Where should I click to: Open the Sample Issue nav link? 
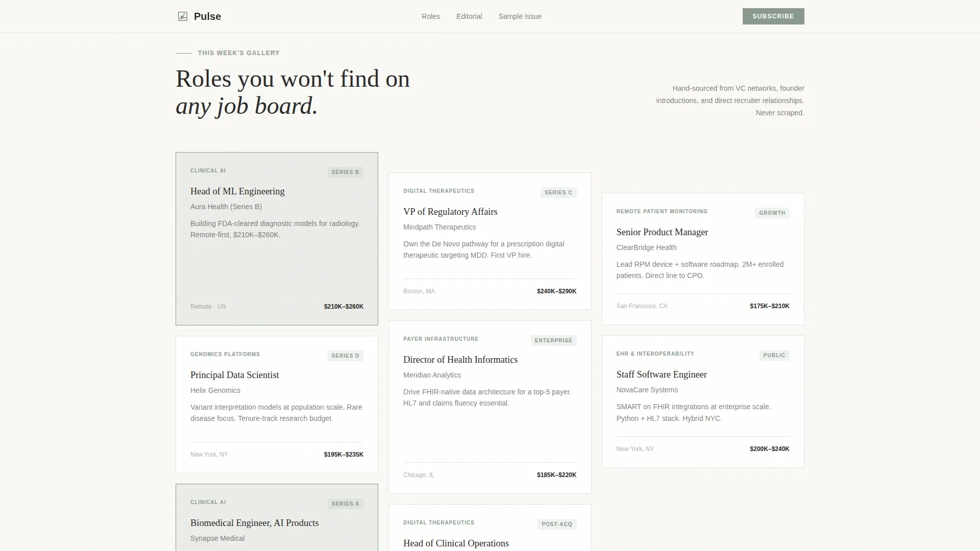pos(520,16)
